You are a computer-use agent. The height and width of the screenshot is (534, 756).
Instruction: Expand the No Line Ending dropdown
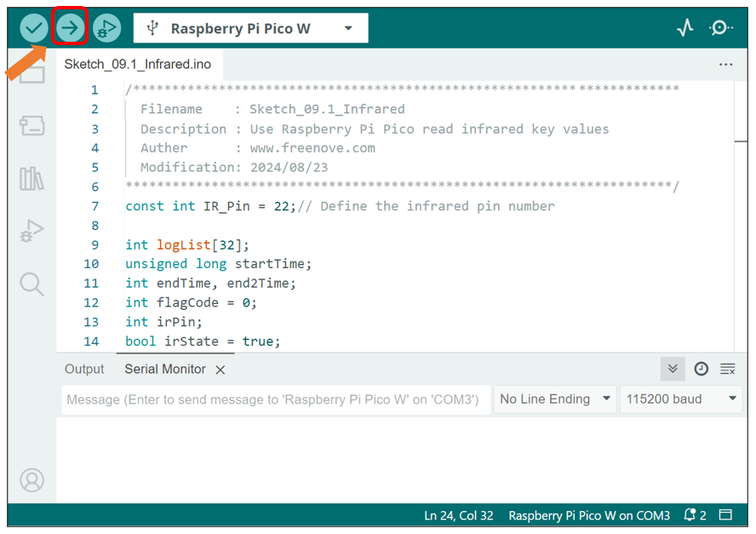[555, 399]
